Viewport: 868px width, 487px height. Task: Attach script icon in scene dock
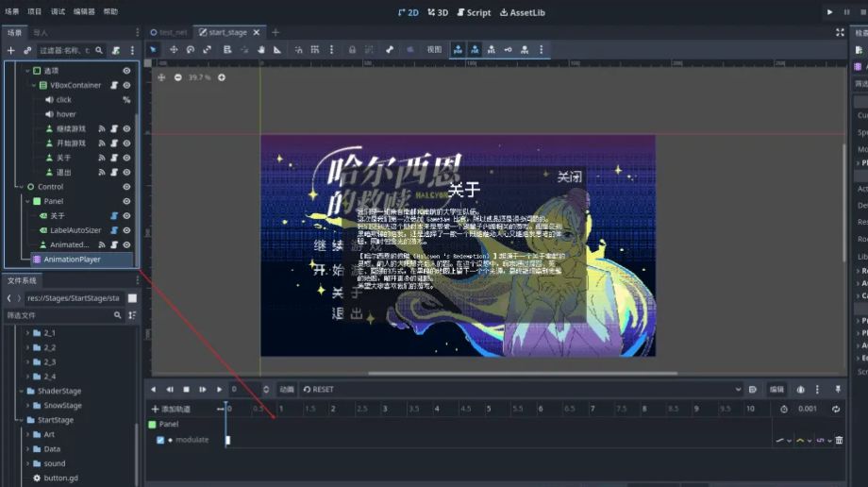pyautogui.click(x=116, y=50)
